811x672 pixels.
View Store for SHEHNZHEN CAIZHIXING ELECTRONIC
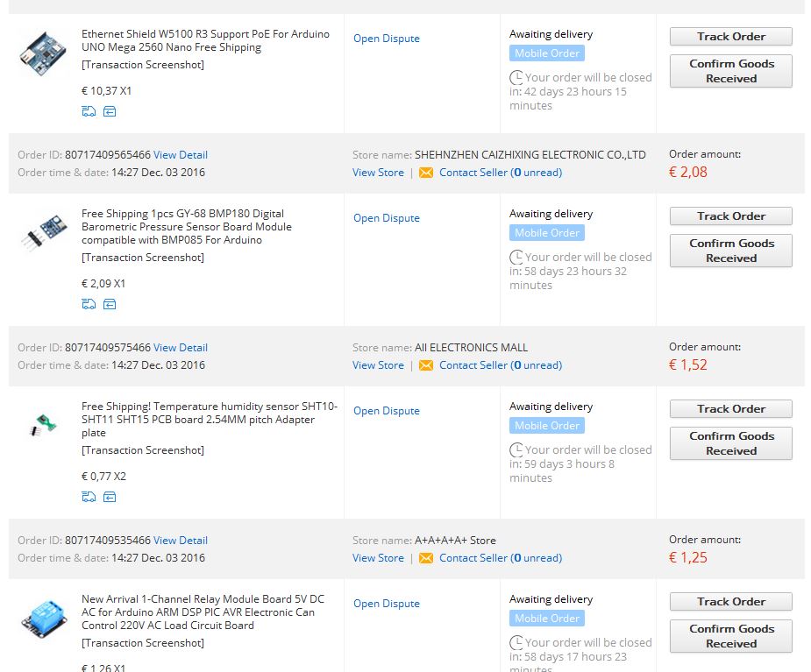point(378,173)
